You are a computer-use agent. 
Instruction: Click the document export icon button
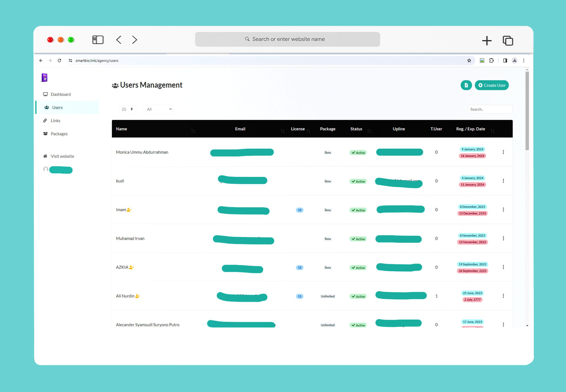pyautogui.click(x=466, y=85)
